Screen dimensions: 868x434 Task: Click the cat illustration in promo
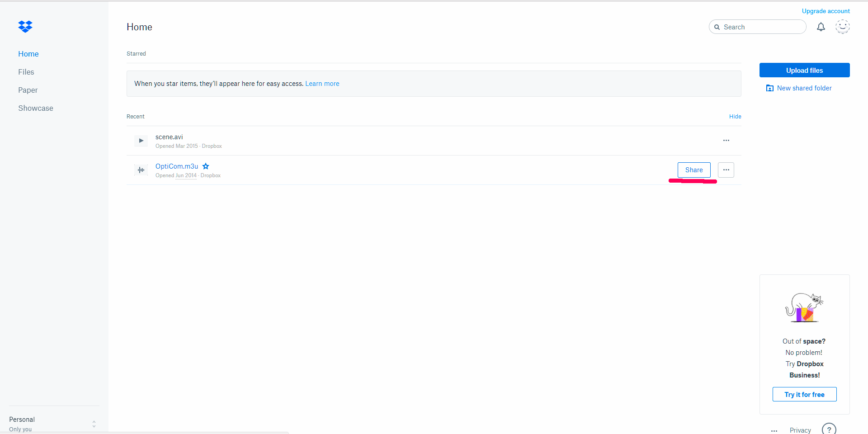click(804, 307)
